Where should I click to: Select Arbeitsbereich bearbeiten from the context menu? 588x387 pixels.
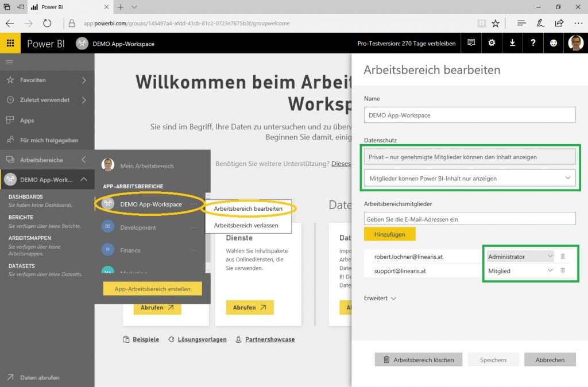[248, 208]
